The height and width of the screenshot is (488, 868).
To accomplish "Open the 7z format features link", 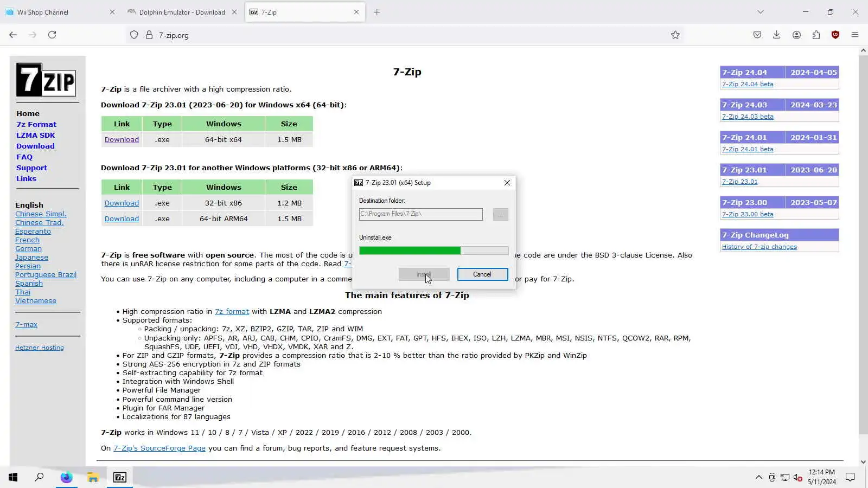I will (x=232, y=311).
